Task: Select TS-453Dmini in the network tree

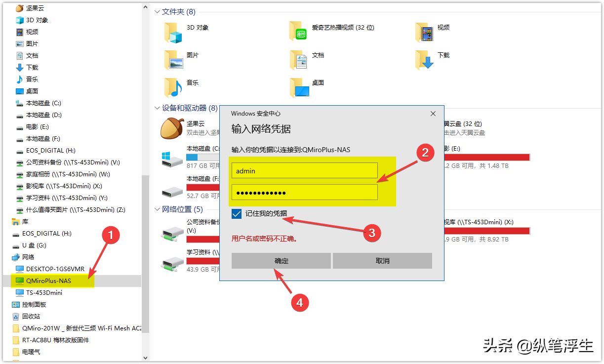Action: [x=44, y=292]
